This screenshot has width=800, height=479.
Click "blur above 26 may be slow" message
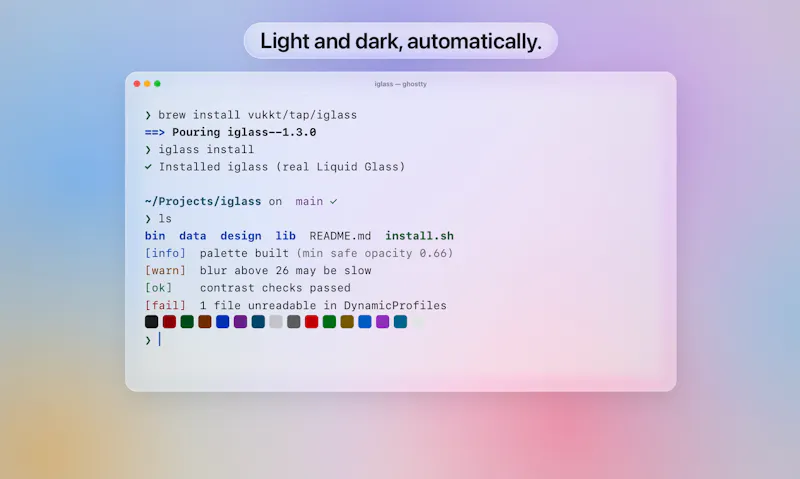pos(286,271)
